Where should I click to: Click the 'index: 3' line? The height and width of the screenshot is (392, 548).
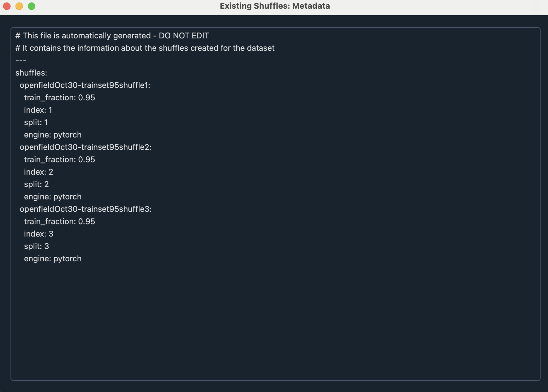(x=38, y=234)
